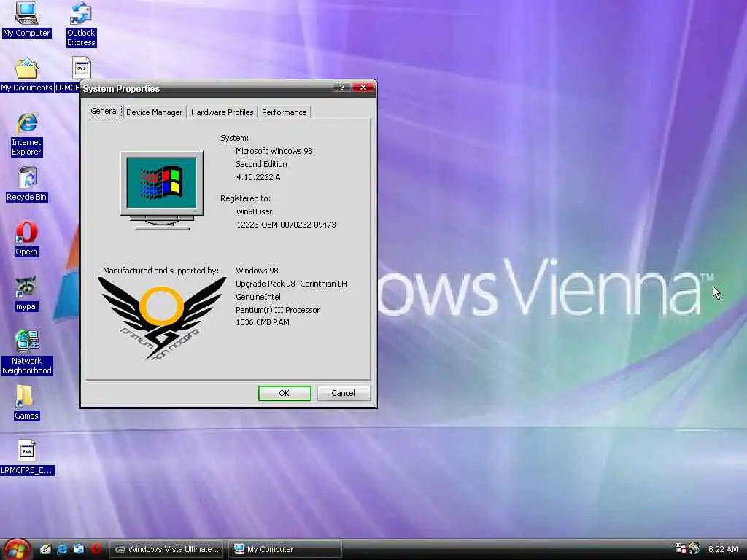Select the text 'Microsoft Windows 98'

[274, 151]
